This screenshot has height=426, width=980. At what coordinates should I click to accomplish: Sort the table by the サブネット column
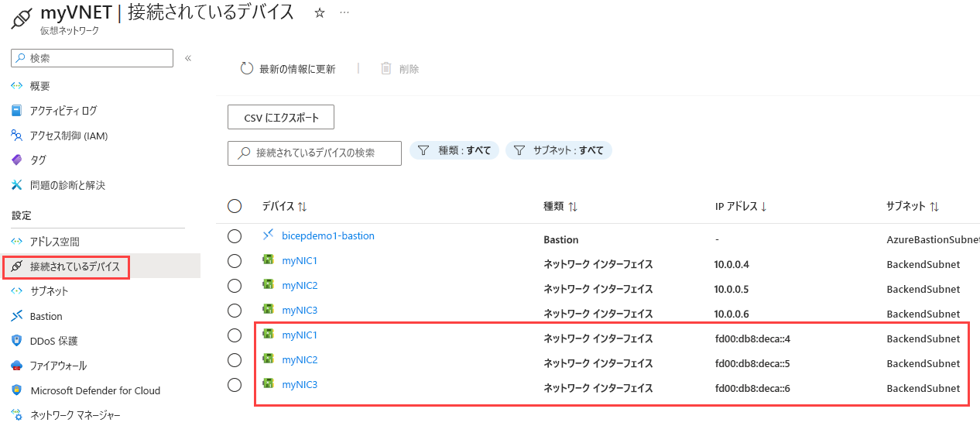[x=913, y=206]
